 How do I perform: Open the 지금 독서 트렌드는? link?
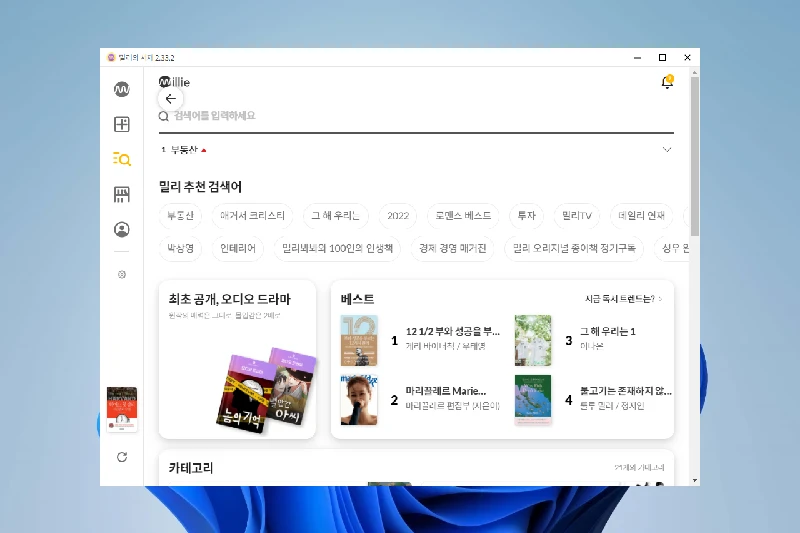623,299
